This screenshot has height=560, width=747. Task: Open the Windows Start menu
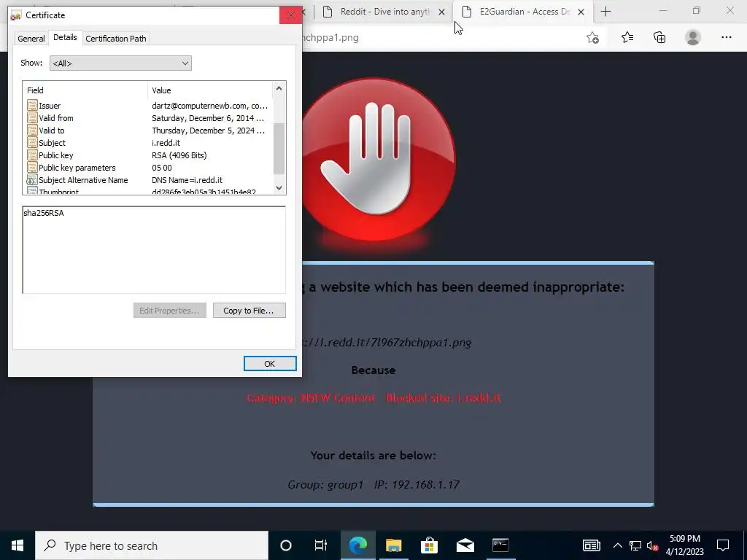coord(18,545)
